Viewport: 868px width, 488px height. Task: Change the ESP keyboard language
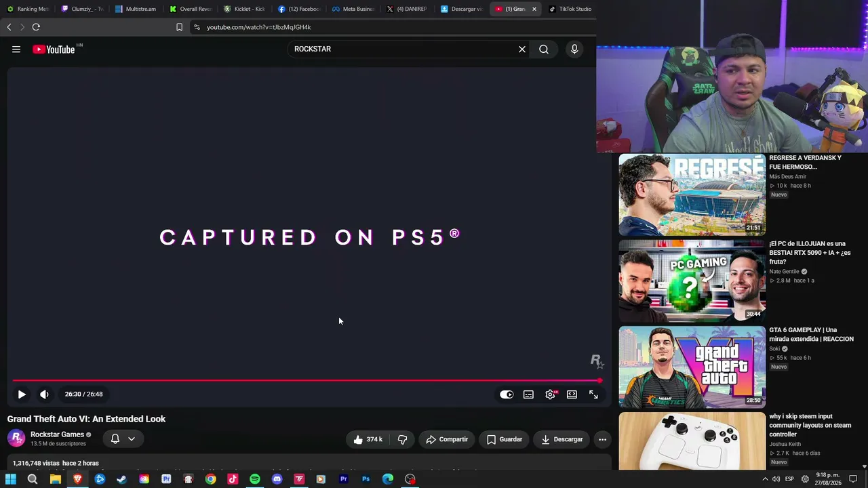[789, 479]
